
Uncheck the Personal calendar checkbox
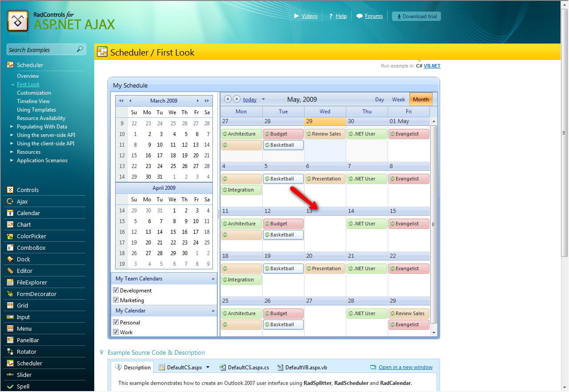point(116,322)
